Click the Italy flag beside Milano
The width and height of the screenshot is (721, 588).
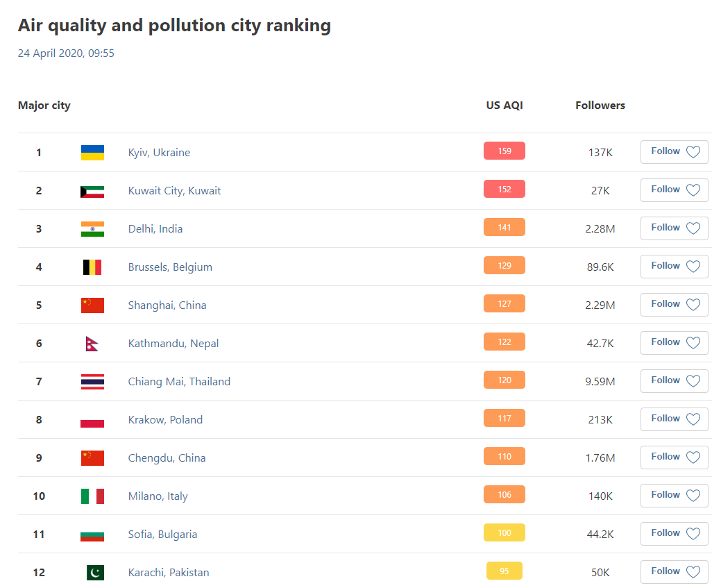pyautogui.click(x=92, y=496)
